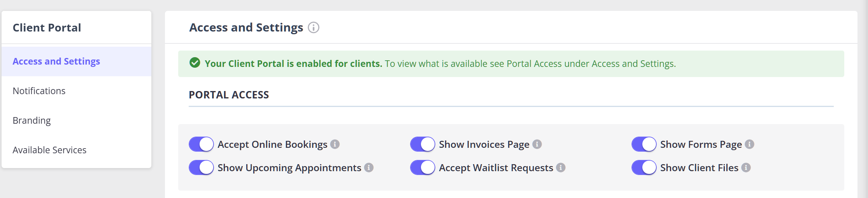
Task: Open Notifications section in sidebar
Action: click(39, 91)
